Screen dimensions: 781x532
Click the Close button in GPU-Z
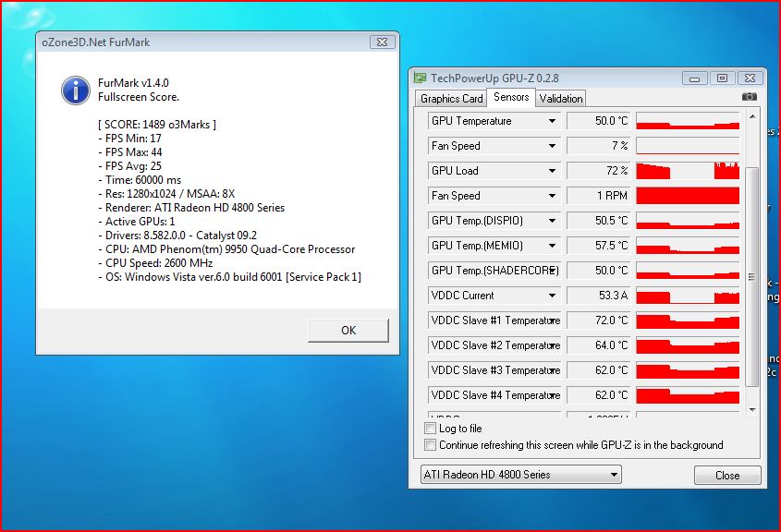tap(727, 476)
